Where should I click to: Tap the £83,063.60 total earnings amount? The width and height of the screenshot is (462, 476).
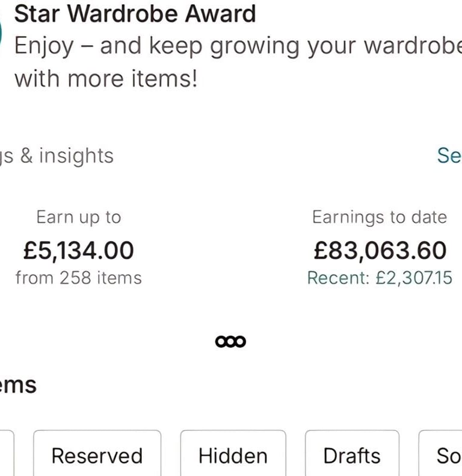(x=380, y=251)
